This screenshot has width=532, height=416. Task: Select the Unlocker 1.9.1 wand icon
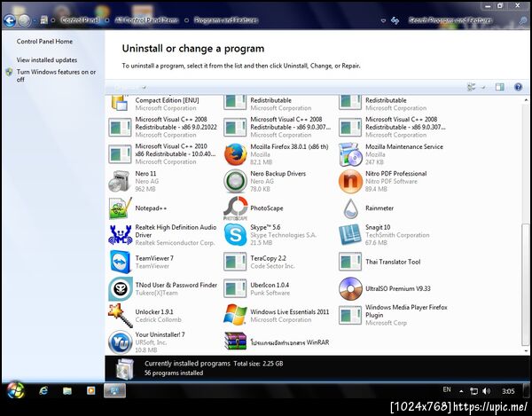click(120, 315)
